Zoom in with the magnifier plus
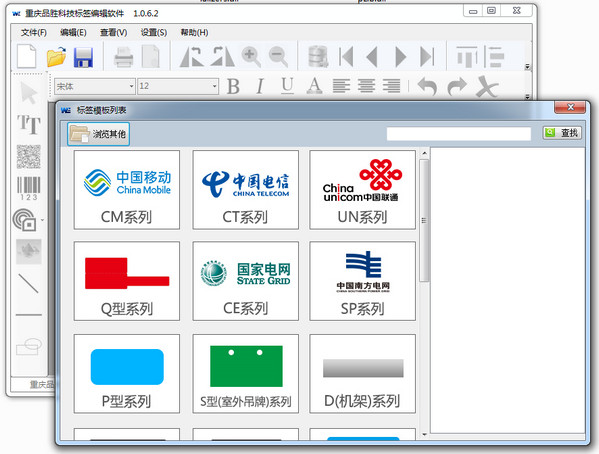The width and height of the screenshot is (599, 454). (251, 57)
